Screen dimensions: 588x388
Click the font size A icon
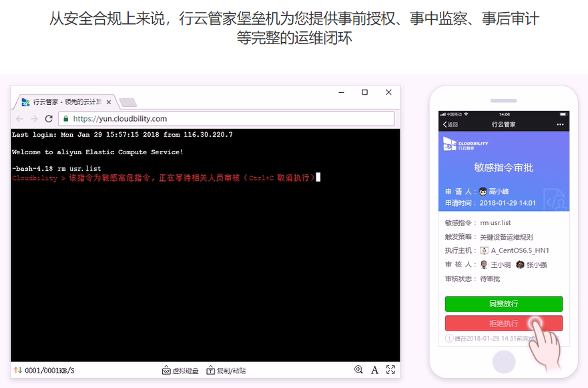click(374, 371)
